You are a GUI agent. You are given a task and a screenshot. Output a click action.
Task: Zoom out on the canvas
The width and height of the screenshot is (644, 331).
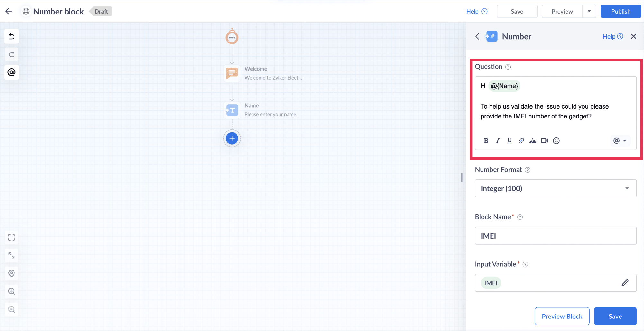click(12, 309)
